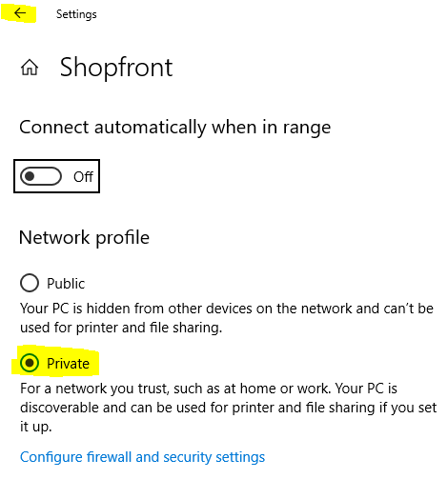
Task: Toggle Connect automatically when in range switch
Action: pos(41,176)
